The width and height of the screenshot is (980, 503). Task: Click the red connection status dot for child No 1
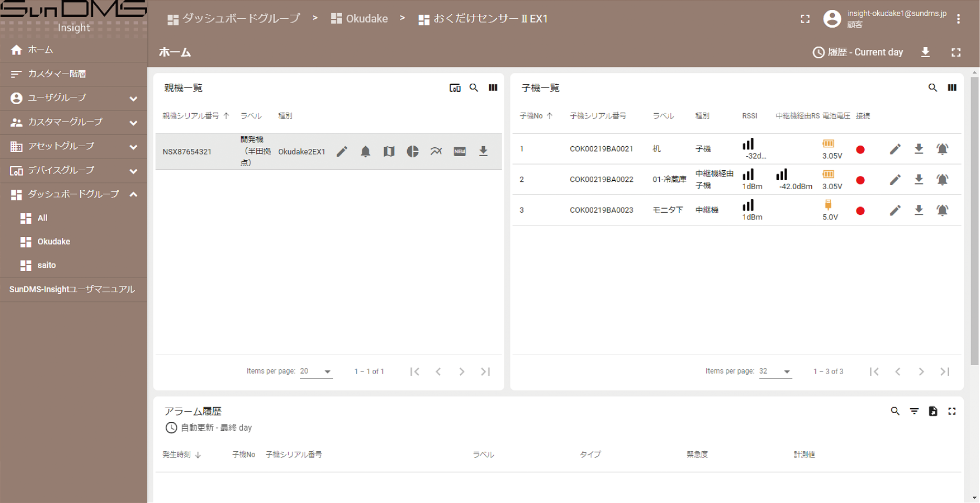click(x=860, y=149)
